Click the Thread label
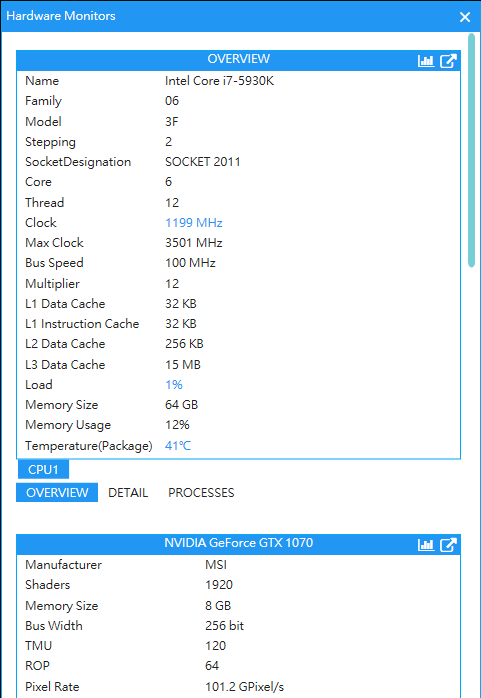This screenshot has height=698, width=481. point(44,203)
